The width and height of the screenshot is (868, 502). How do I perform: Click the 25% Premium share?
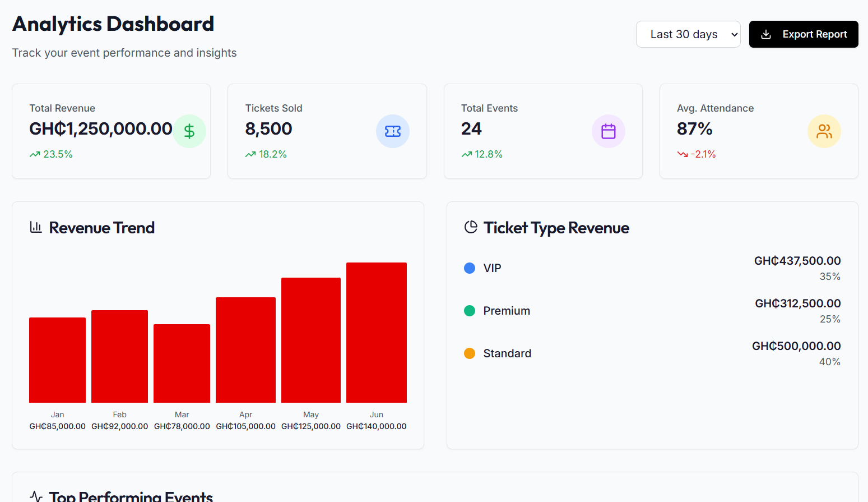tap(830, 319)
